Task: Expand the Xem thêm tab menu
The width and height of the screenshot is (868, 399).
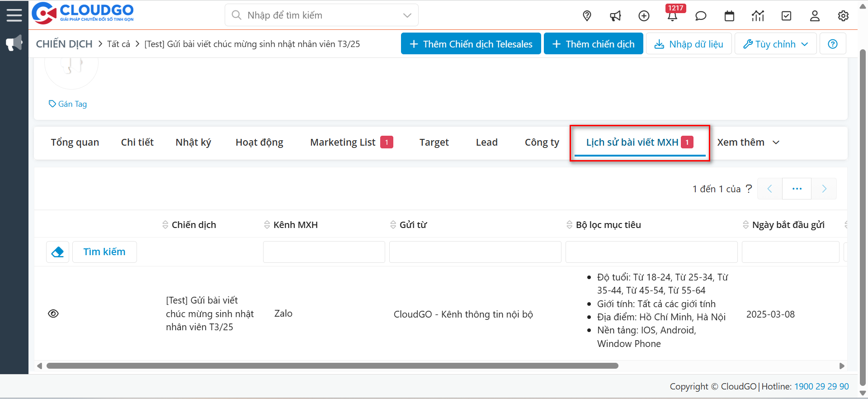Action: (748, 142)
